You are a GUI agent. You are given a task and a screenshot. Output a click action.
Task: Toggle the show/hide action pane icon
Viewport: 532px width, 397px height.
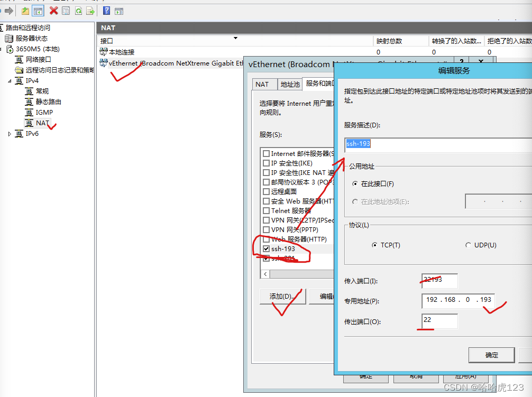tap(119, 11)
